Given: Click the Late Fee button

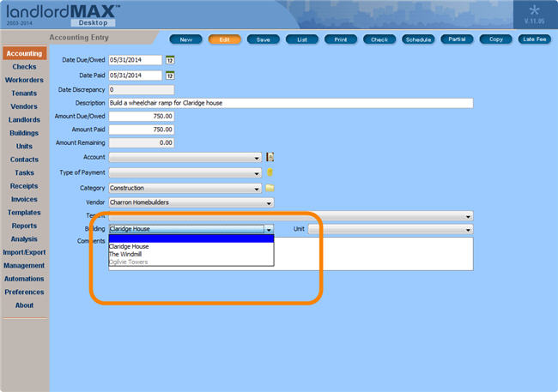Looking at the screenshot, I should 535,39.
